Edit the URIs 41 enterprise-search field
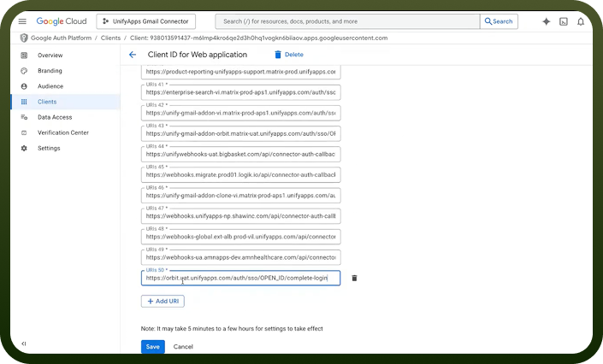 [x=240, y=92]
